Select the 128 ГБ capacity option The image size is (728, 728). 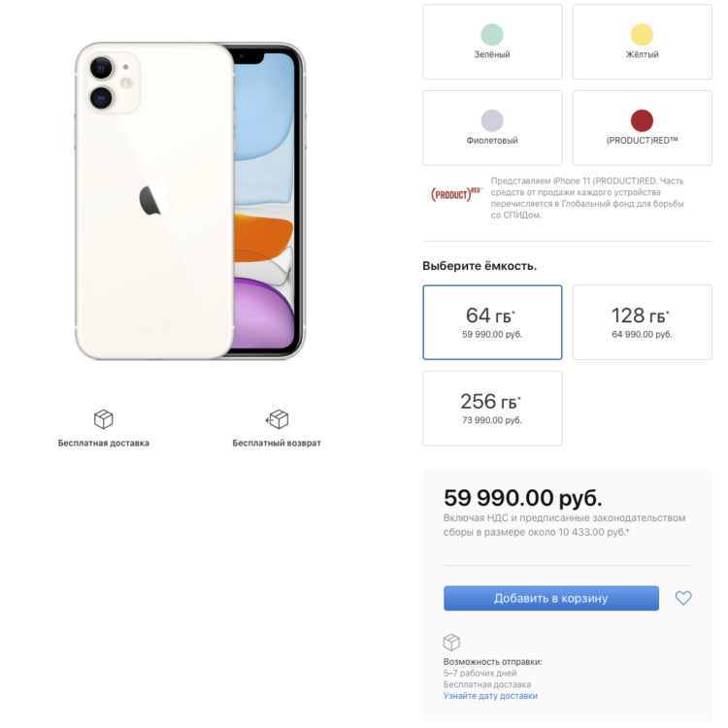(x=642, y=322)
